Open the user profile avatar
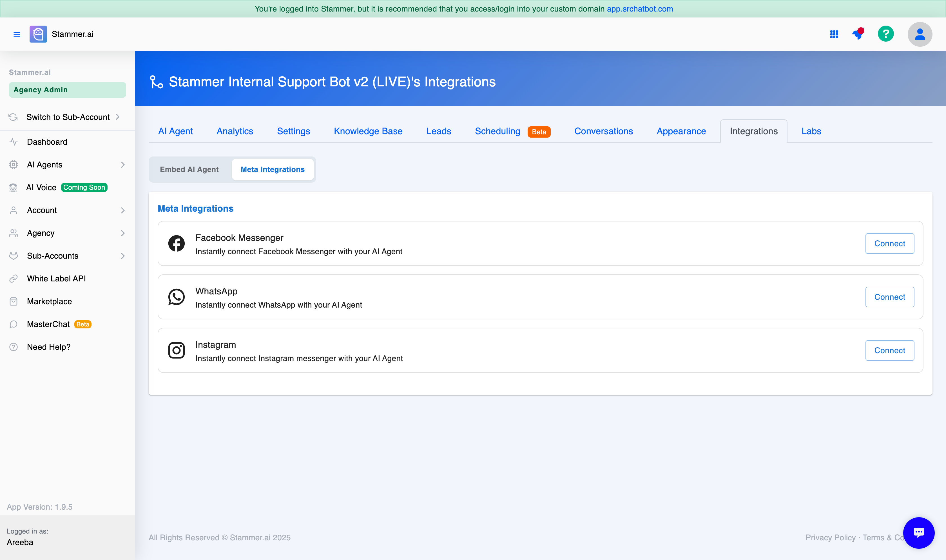 pyautogui.click(x=920, y=34)
